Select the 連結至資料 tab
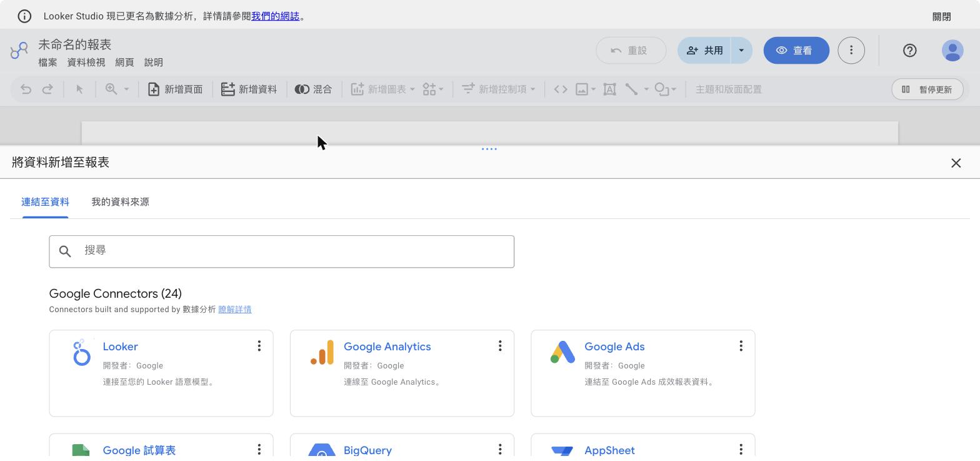The height and width of the screenshot is (461, 980). pos(45,202)
